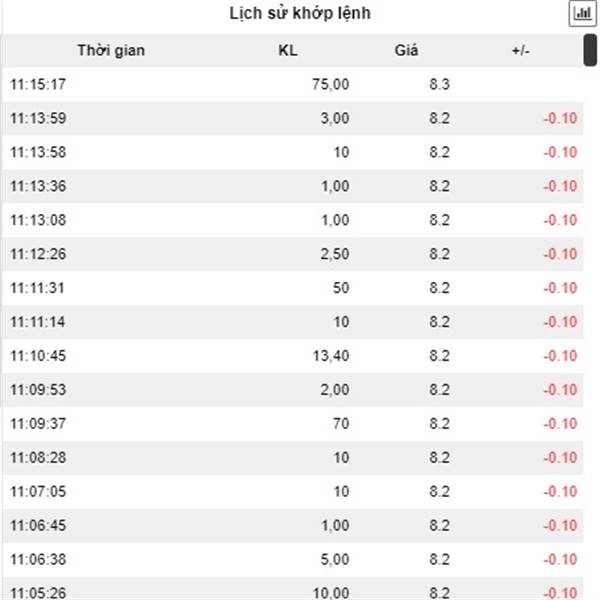
Task: Click volume 70 at 11:09:37
Action: pyautogui.click(x=341, y=424)
